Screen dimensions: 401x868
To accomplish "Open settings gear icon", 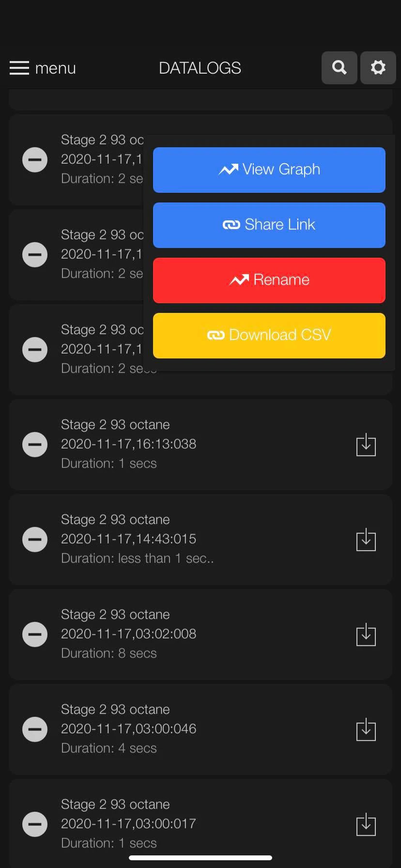I will pyautogui.click(x=378, y=68).
